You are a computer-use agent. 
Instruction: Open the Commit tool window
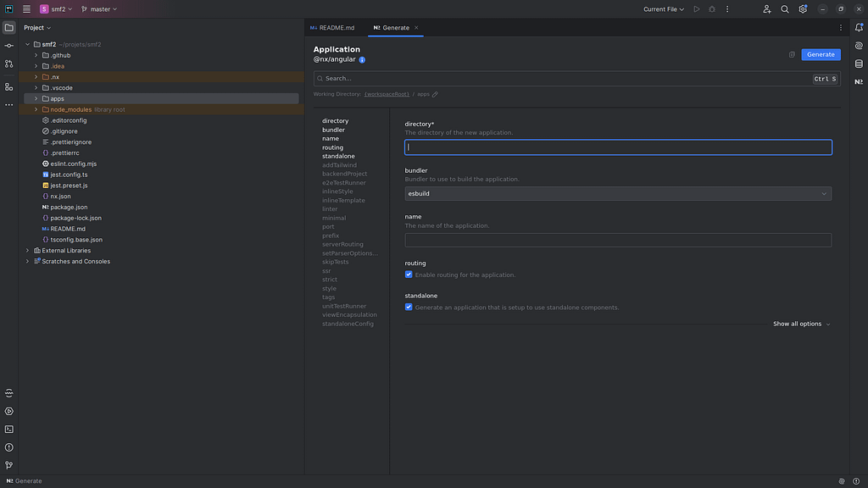(8, 46)
